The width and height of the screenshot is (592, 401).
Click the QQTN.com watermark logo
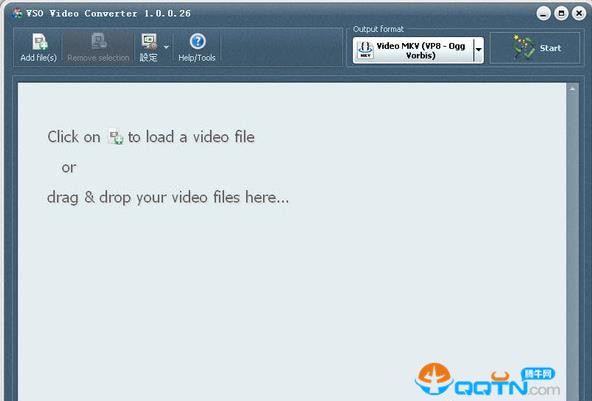(487, 380)
